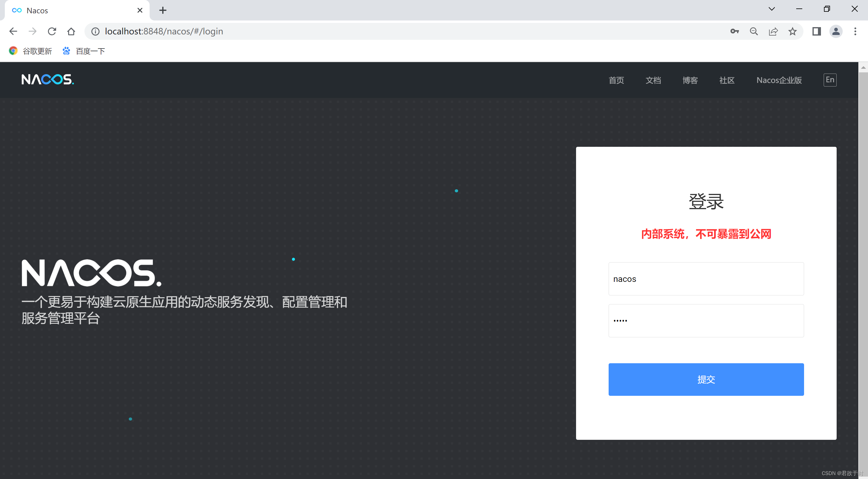868x479 pixels.
Task: Reload the Nacos login page
Action: point(52,31)
